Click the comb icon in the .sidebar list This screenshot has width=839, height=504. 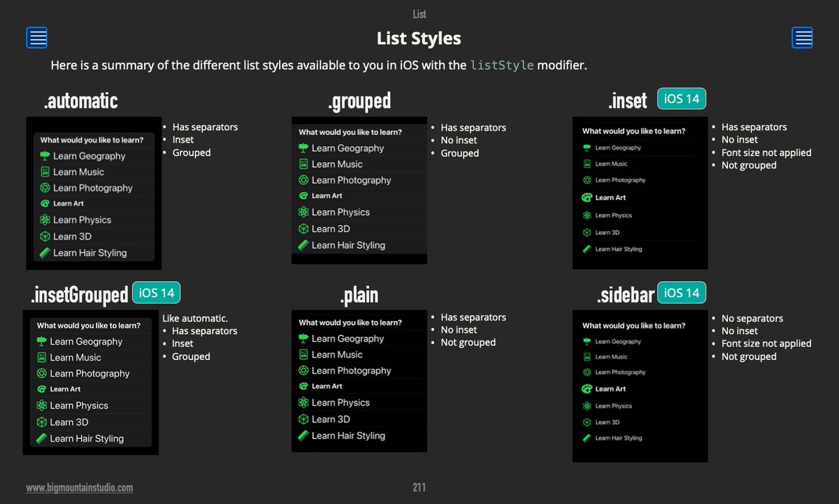[587, 438]
